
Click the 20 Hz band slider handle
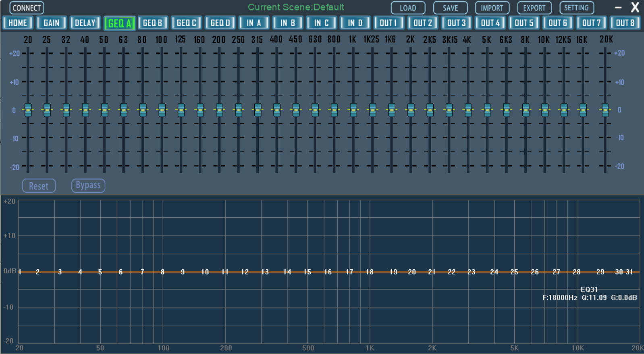[28, 110]
